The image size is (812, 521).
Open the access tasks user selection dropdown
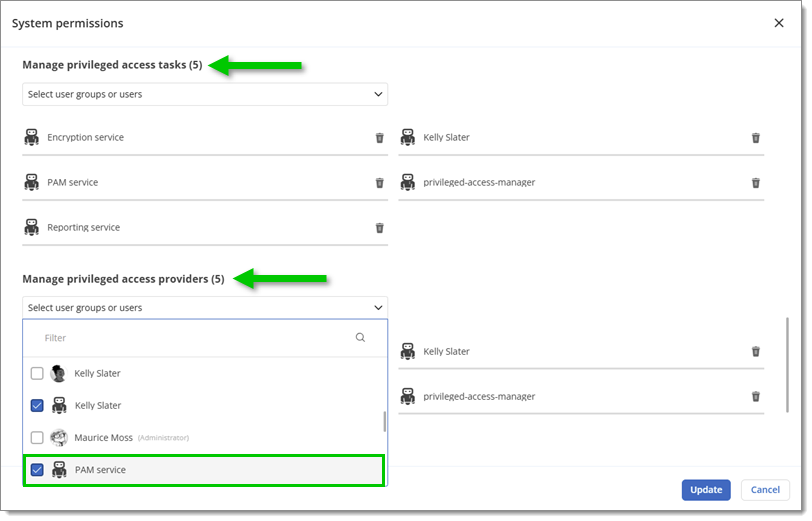tap(205, 94)
